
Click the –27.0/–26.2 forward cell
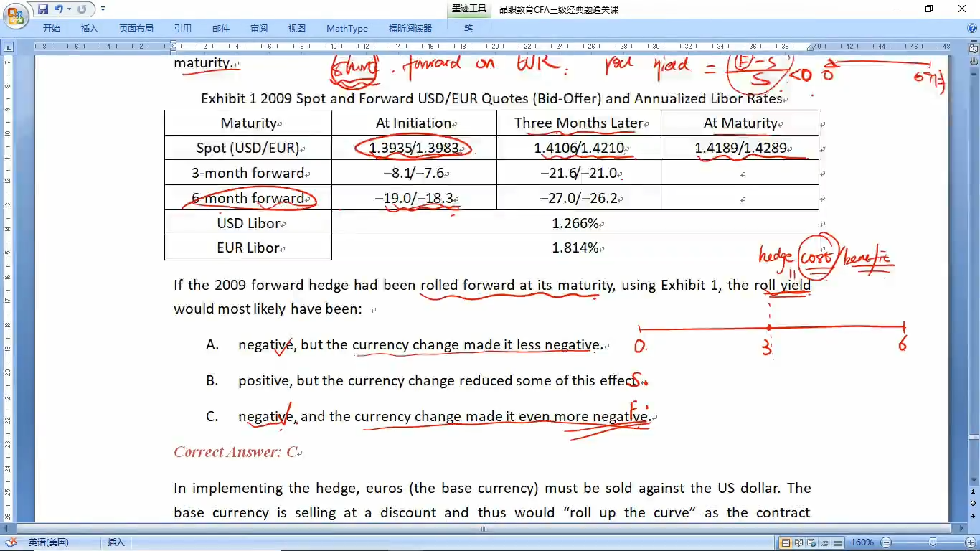[x=579, y=198]
